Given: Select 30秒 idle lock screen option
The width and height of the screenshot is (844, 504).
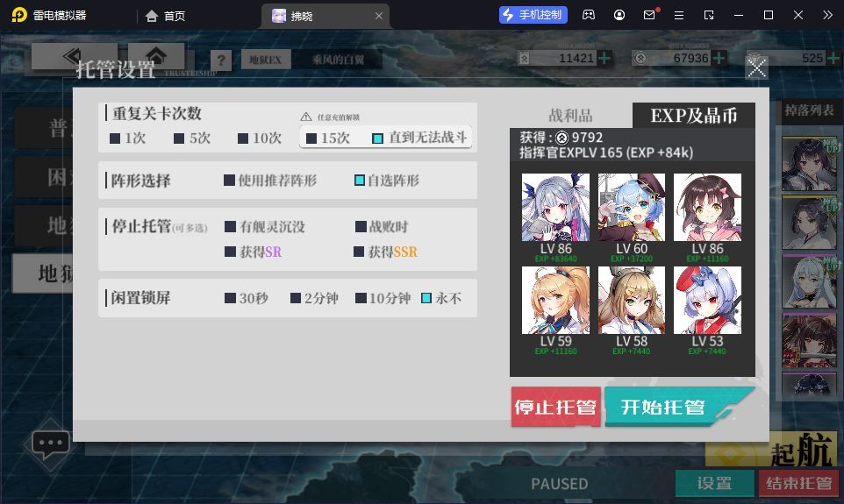Looking at the screenshot, I should click(231, 298).
